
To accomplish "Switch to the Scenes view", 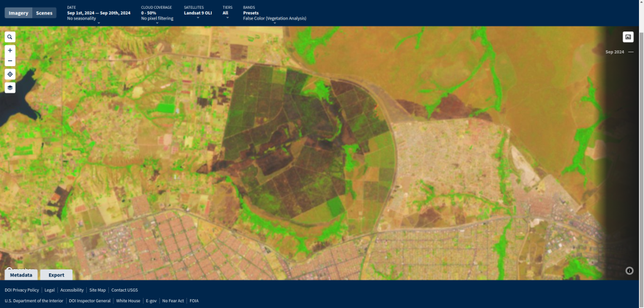I will [x=44, y=13].
